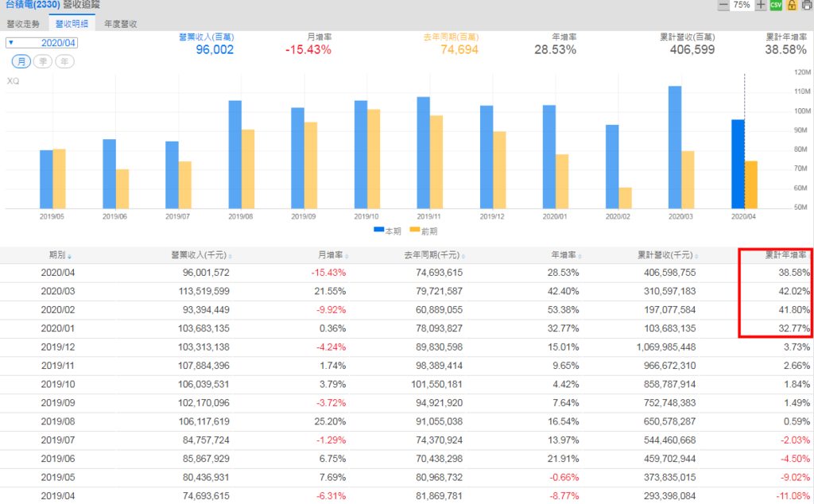Click header cumulative growth 38.58%

tap(786, 50)
